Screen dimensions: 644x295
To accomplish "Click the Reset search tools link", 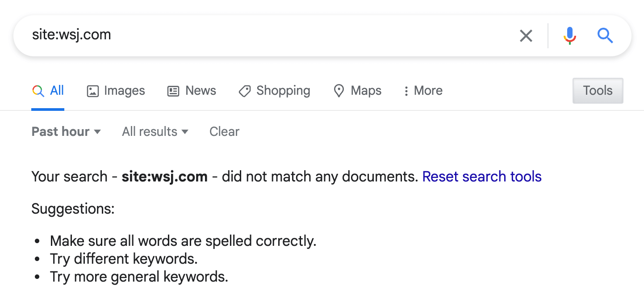I will 481,177.
